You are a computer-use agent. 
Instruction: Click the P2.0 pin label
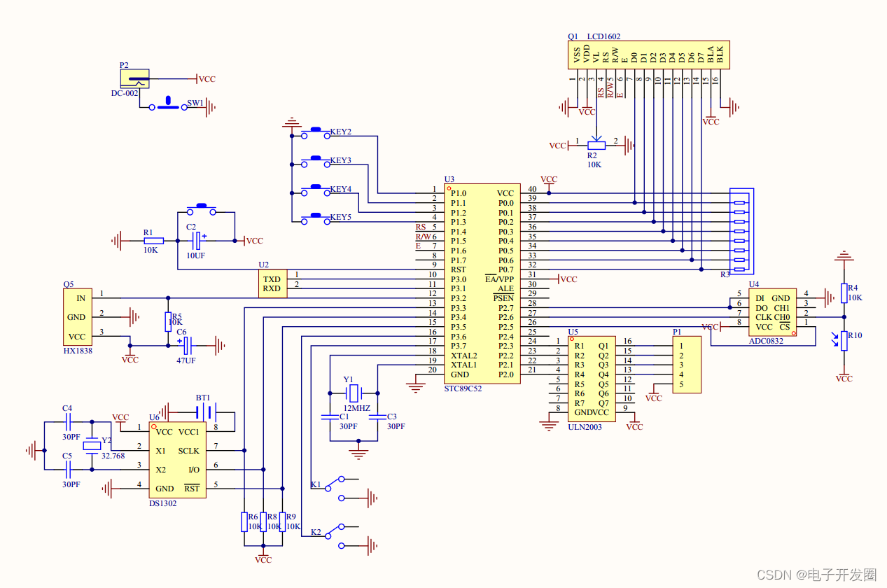pyautogui.click(x=505, y=374)
